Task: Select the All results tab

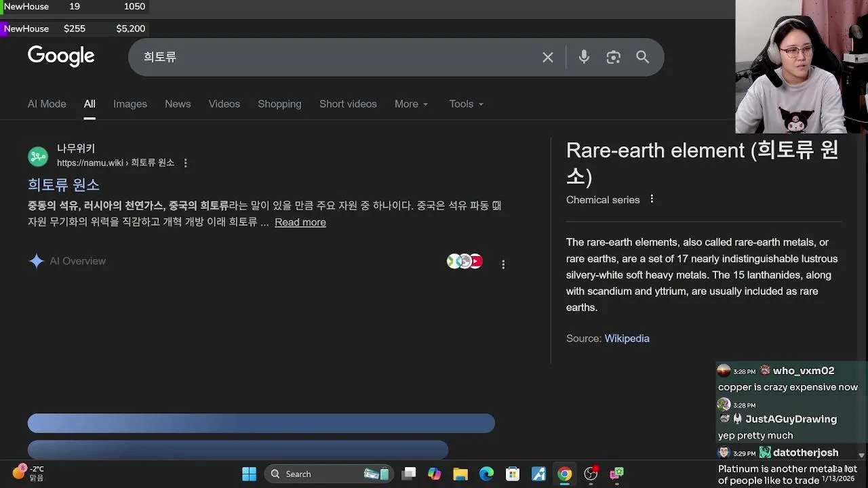Action: (x=90, y=104)
